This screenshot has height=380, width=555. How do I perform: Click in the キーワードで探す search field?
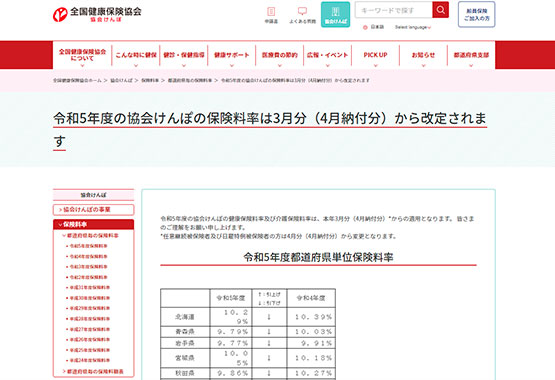tap(393, 10)
